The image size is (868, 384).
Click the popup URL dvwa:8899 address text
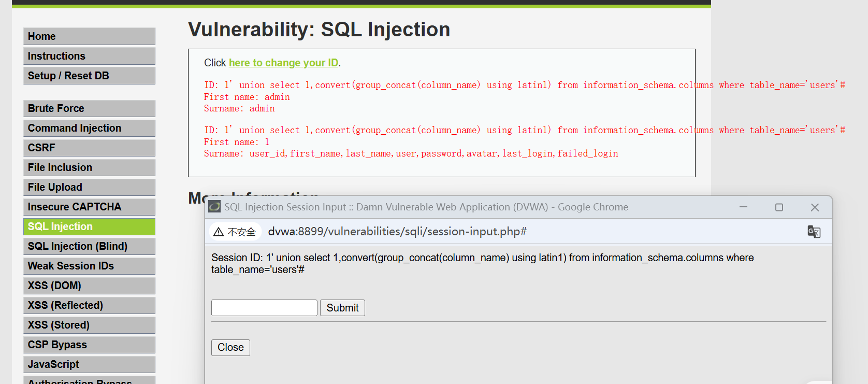tap(397, 232)
